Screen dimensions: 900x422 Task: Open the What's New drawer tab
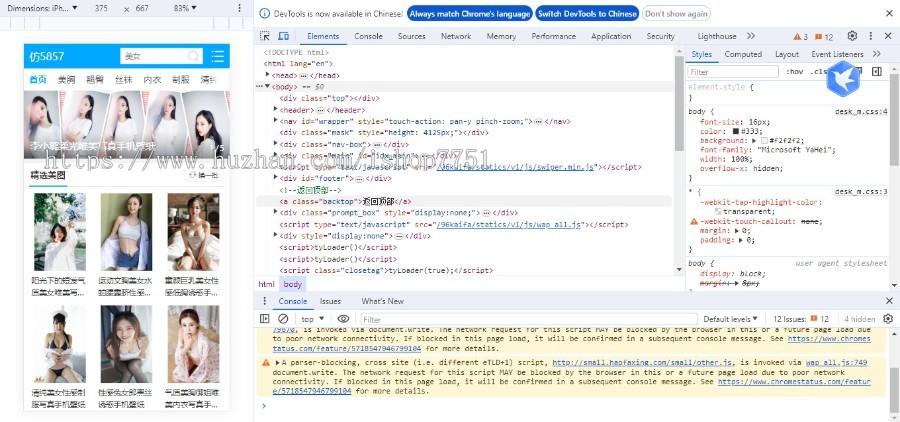[382, 301]
